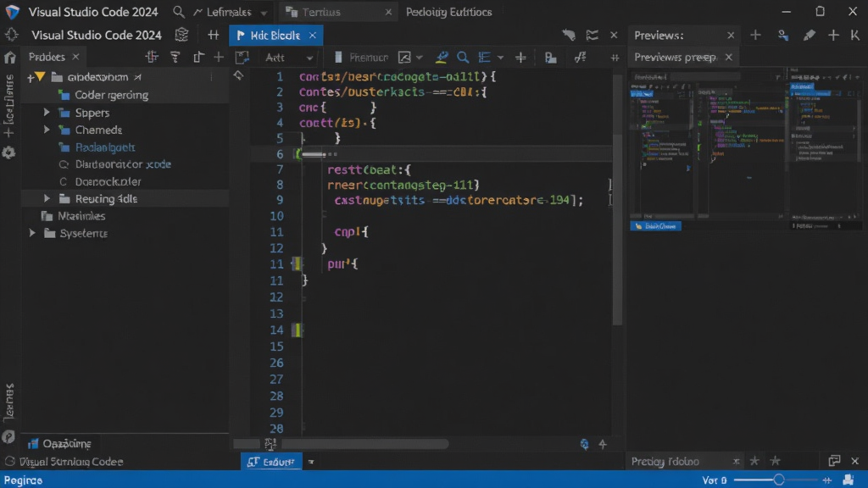The height and width of the screenshot is (488, 868).
Task: Click the function symbol icon in editor toolbar
Action: tap(580, 57)
